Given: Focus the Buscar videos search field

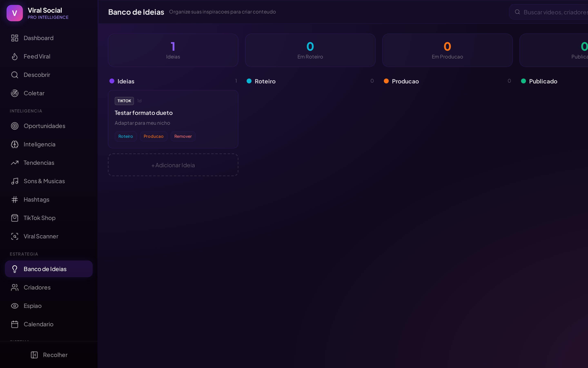Looking at the screenshot, I should coord(549,12).
